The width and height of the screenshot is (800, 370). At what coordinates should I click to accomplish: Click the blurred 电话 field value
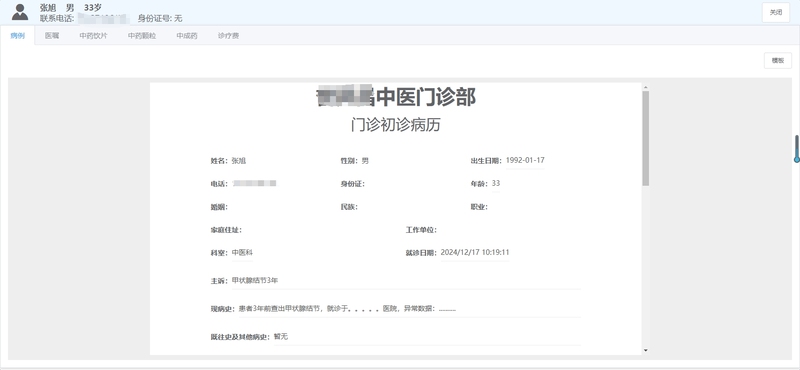255,183
